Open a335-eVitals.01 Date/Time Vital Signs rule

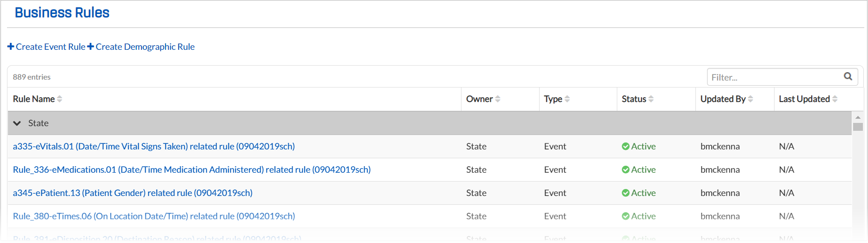pyautogui.click(x=154, y=146)
